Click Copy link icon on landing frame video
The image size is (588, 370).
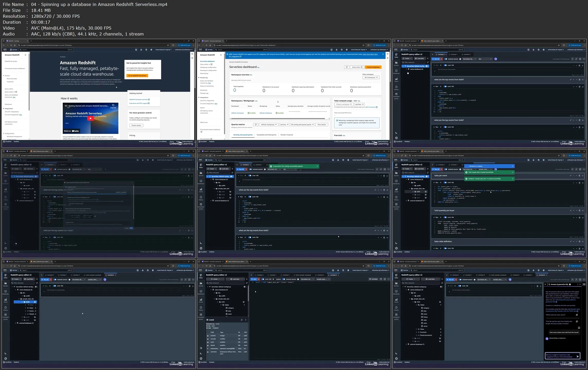coord(113,106)
